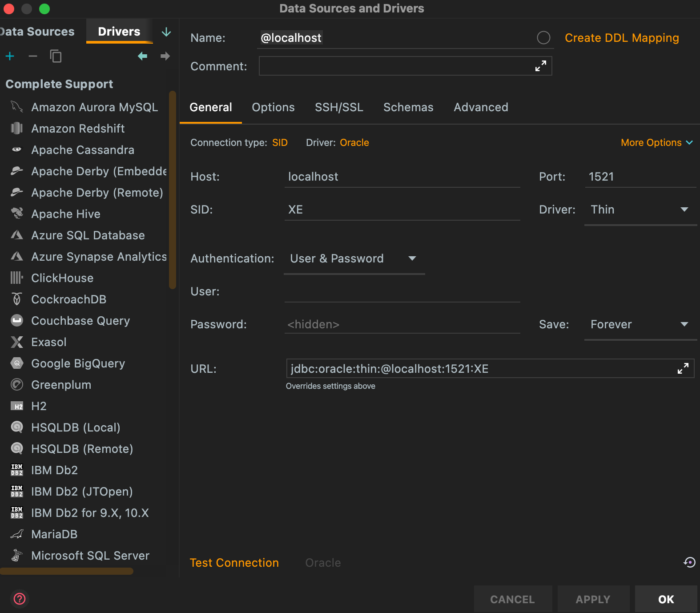Image resolution: width=700 pixels, height=613 pixels.
Task: Click the APPLY button
Action: (593, 599)
